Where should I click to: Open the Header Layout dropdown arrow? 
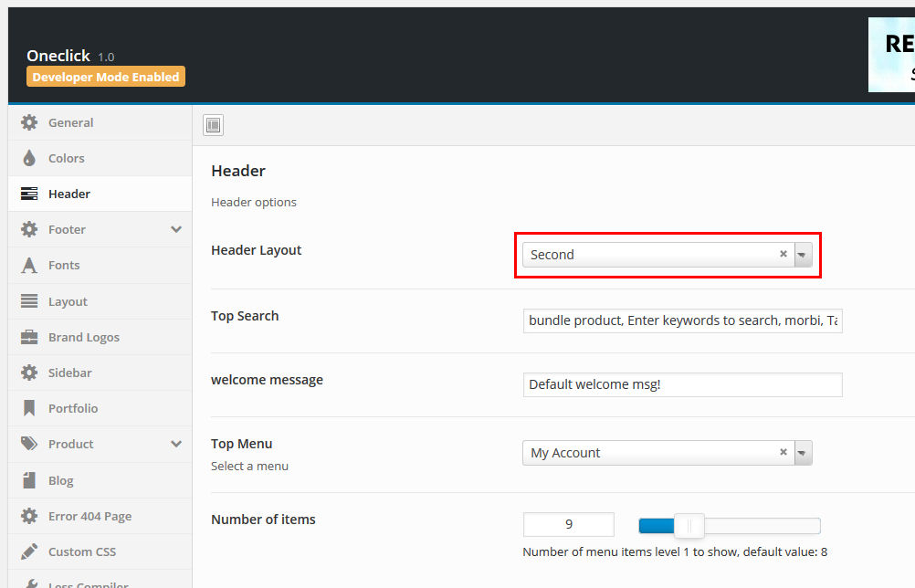coord(802,255)
